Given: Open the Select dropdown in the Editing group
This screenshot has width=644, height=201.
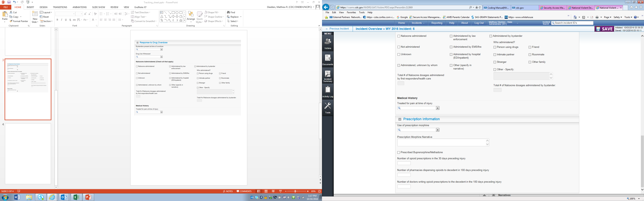Looking at the screenshot, I should coord(233,21).
